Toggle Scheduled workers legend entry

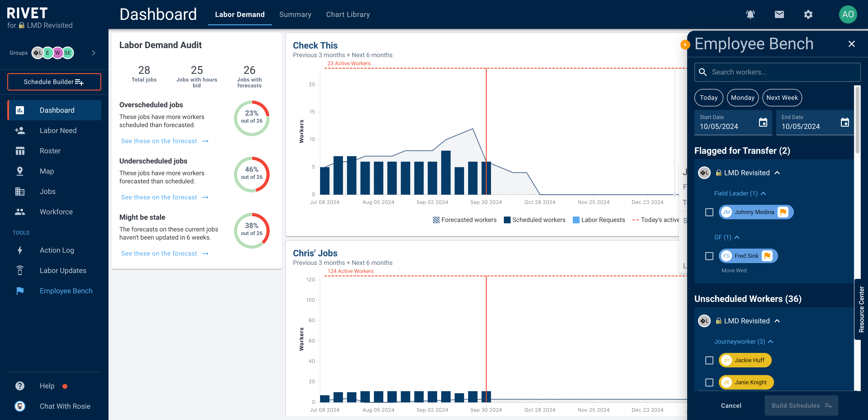(x=534, y=220)
